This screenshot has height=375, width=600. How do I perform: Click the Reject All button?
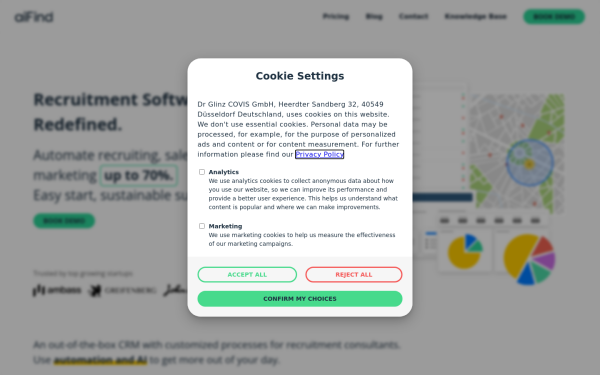[x=354, y=275]
